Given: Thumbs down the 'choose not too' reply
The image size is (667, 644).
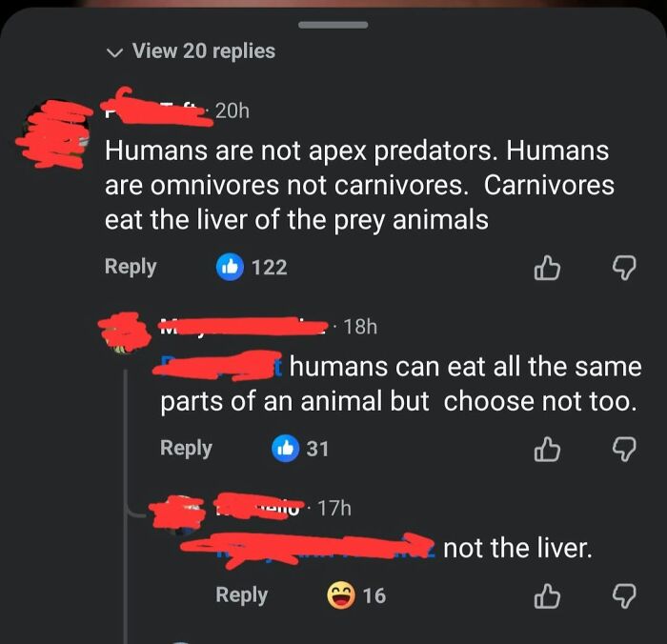Looking at the screenshot, I should coord(624,450).
